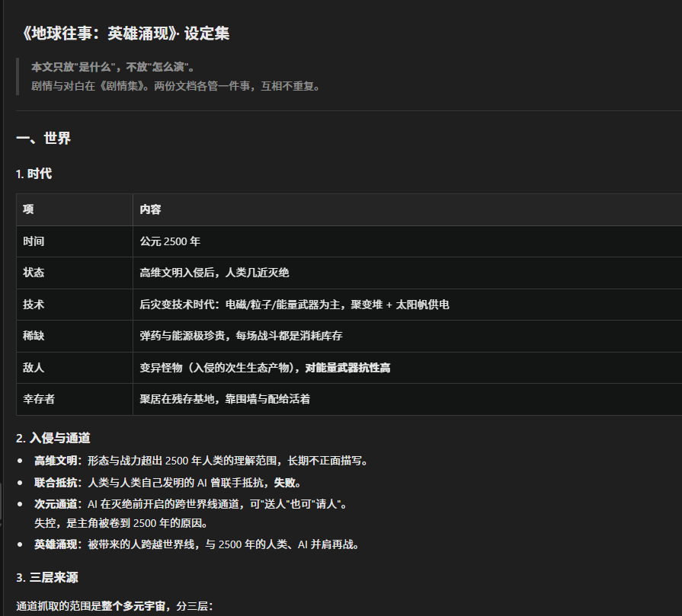Select the table cell 幸存者
This screenshot has width=682, height=616.
pos(75,399)
